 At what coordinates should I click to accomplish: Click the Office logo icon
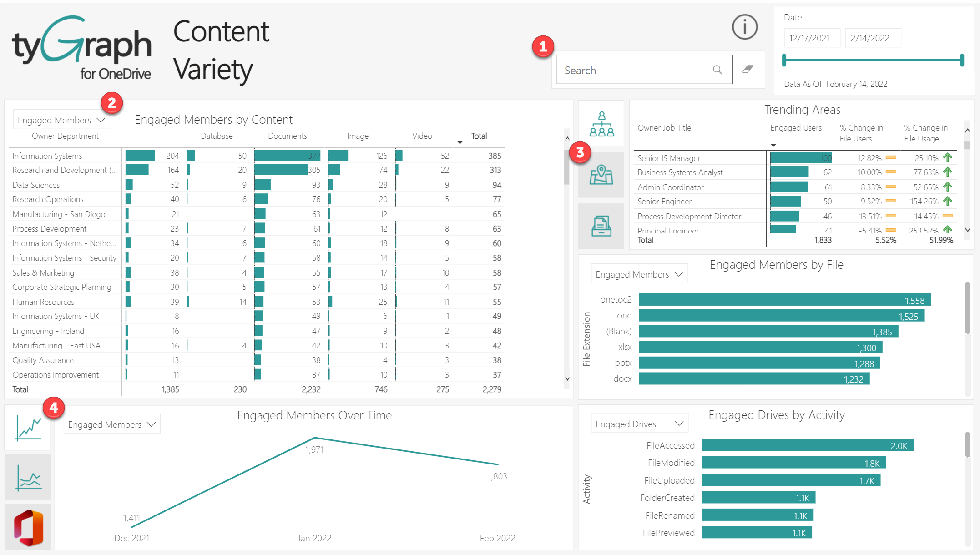click(28, 527)
